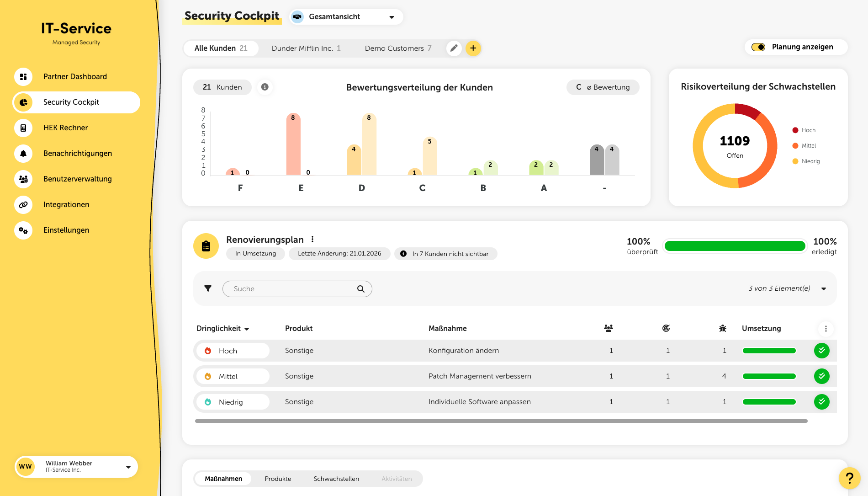The width and height of the screenshot is (868, 496).
Task: Click the filter funnel icon
Action: coord(208,288)
